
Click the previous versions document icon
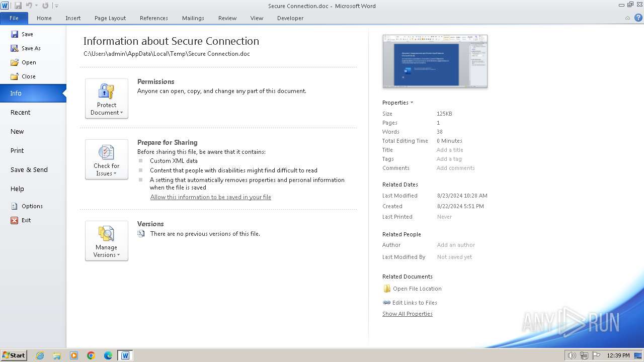pyautogui.click(x=141, y=234)
